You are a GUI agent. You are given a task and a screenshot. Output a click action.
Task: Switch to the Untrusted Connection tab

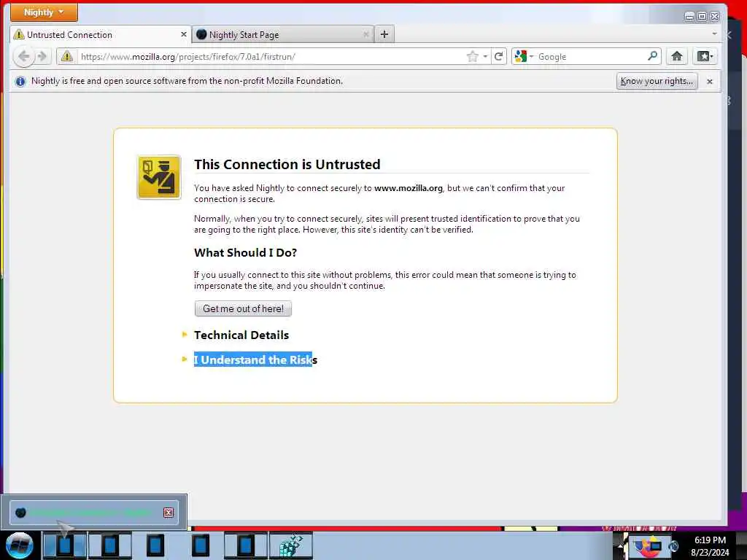[100, 34]
